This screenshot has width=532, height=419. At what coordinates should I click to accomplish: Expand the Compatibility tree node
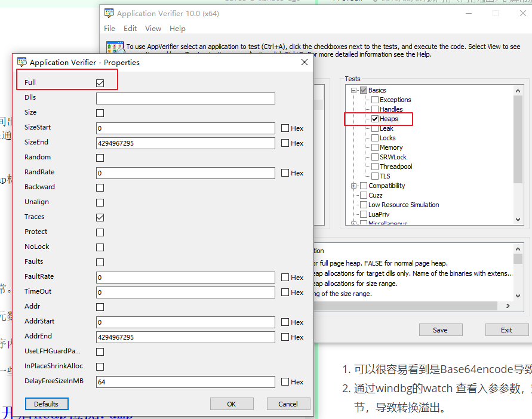tap(354, 186)
